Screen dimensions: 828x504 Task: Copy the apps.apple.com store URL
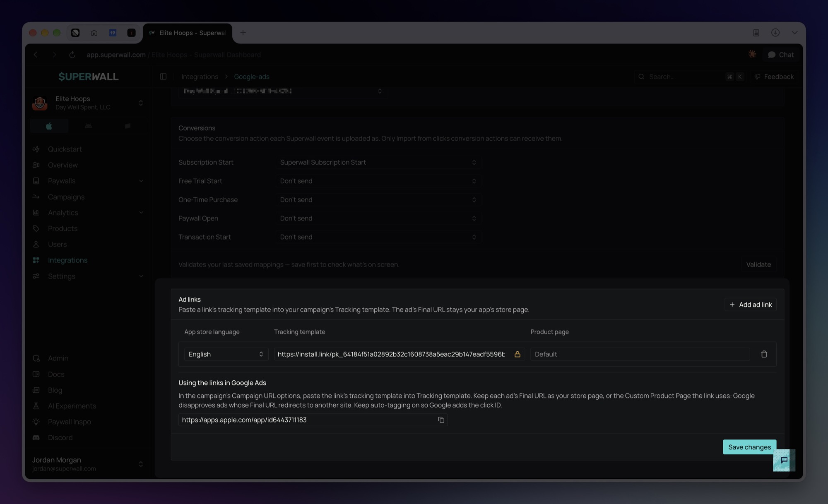(441, 420)
